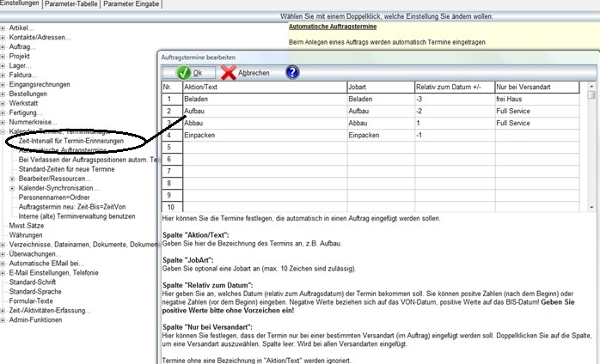Click the Relativ zum Datum +/- header
The height and width of the screenshot is (364, 600).
click(455, 87)
